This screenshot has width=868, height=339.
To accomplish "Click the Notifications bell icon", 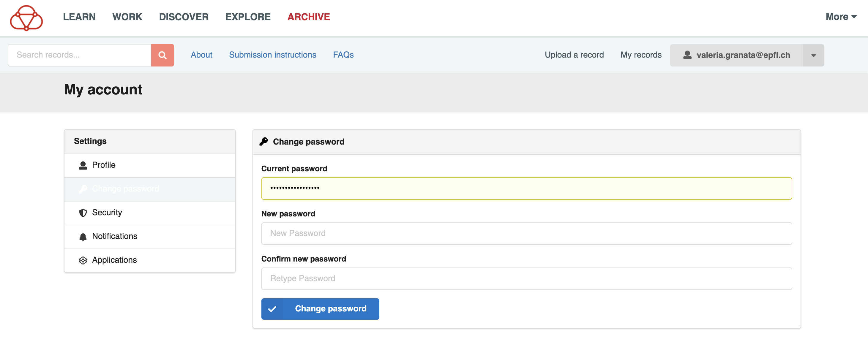I will click(x=83, y=237).
